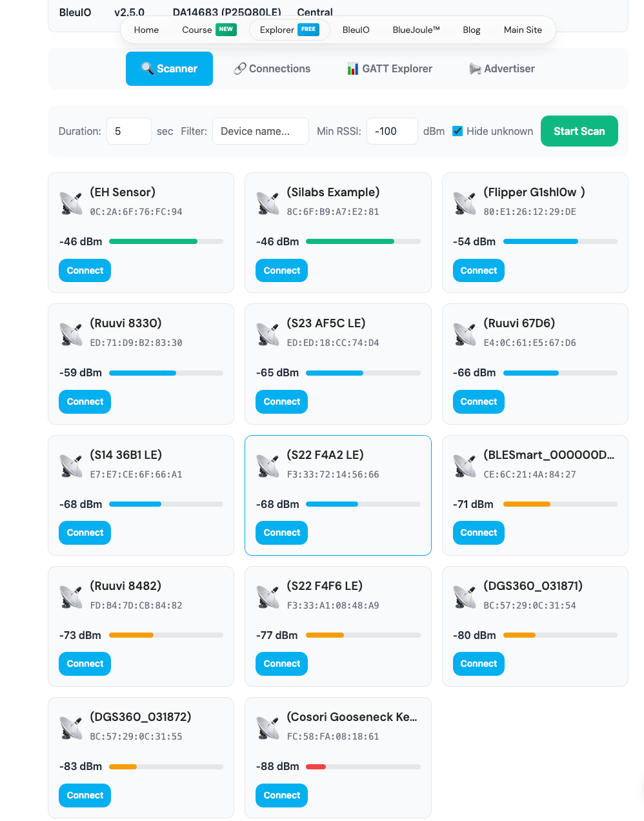
Task: Click the Advertiser megaphone icon
Action: [x=476, y=68]
